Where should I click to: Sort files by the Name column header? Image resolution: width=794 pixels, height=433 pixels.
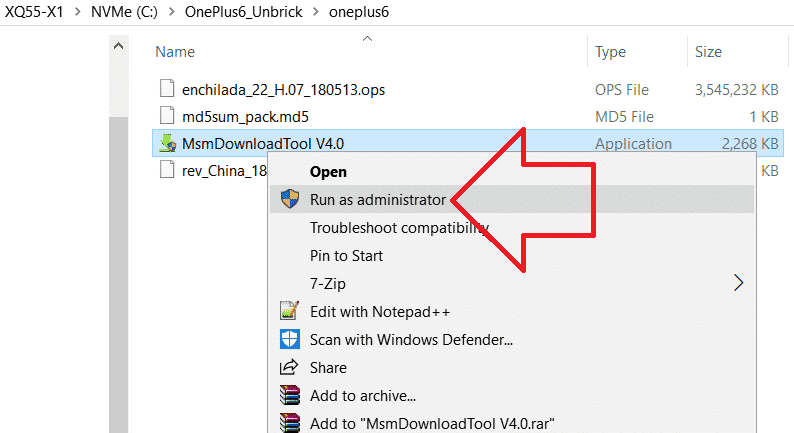click(x=175, y=51)
